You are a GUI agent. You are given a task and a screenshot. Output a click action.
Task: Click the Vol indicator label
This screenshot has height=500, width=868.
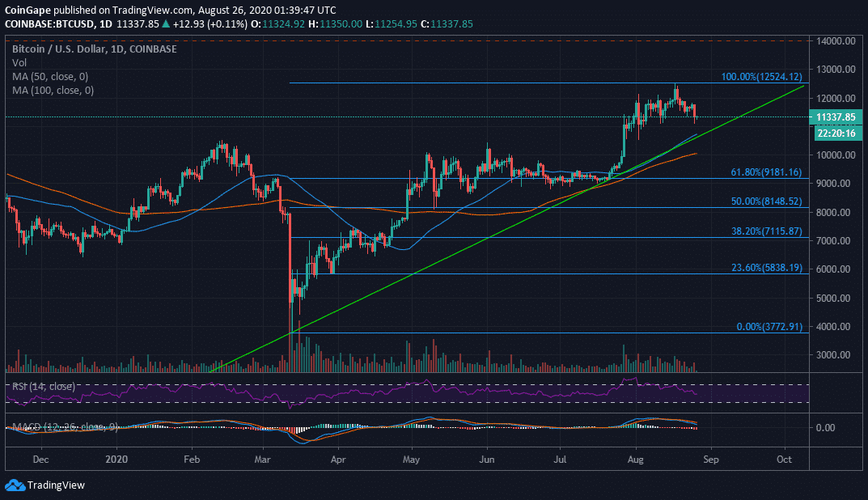(19, 62)
